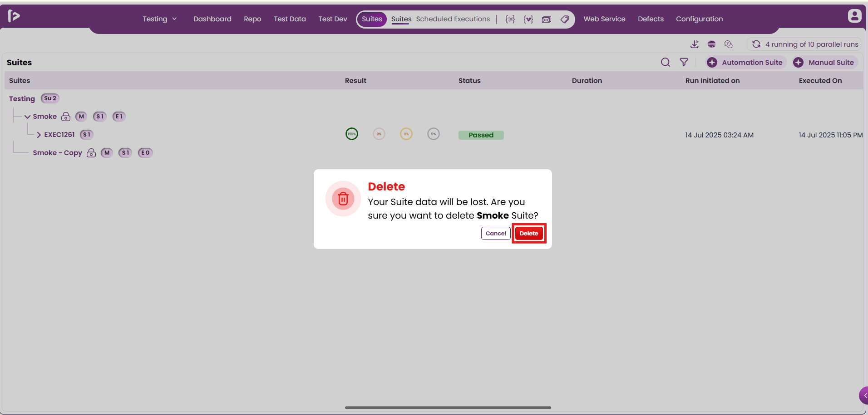
Task: Click the Su 2 badge
Action: pyautogui.click(x=50, y=98)
